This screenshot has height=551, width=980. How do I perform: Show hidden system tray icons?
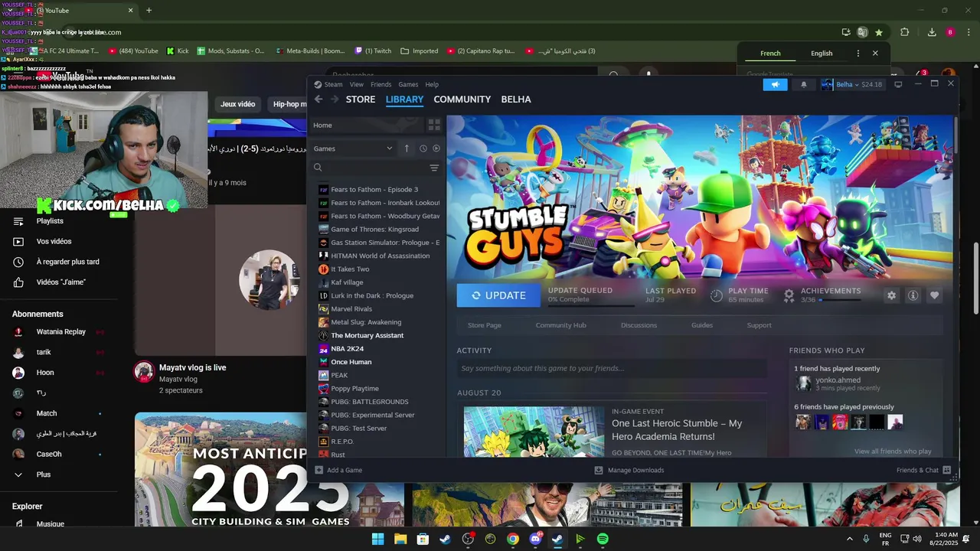click(x=849, y=539)
